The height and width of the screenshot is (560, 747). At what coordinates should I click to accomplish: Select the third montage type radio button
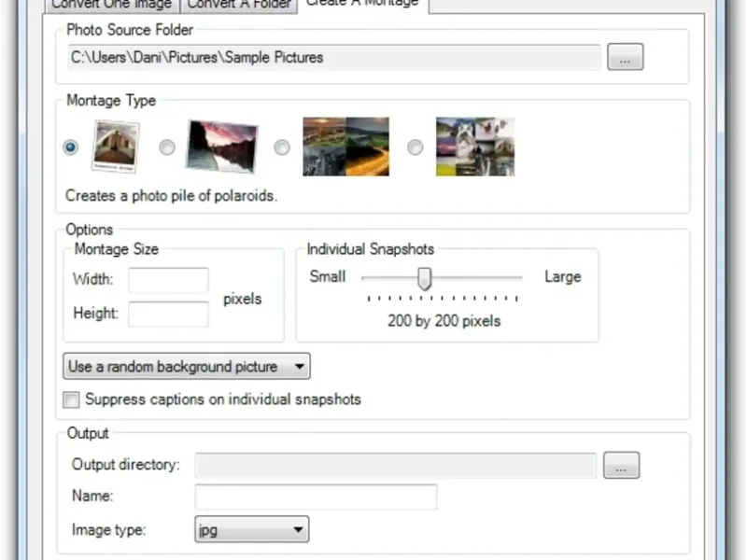(x=281, y=147)
